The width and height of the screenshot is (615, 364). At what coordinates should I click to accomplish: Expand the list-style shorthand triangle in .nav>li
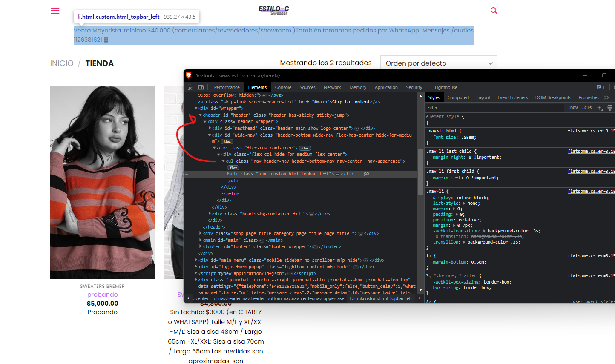click(464, 203)
